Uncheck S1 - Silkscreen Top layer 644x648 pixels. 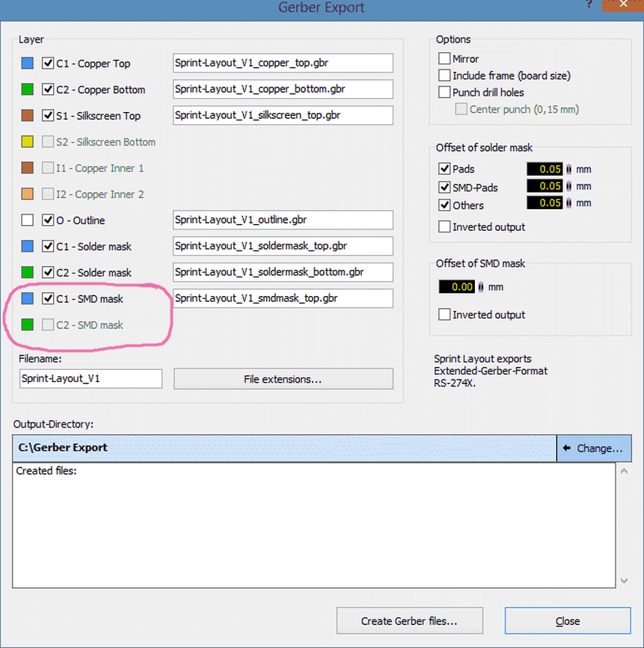48,115
